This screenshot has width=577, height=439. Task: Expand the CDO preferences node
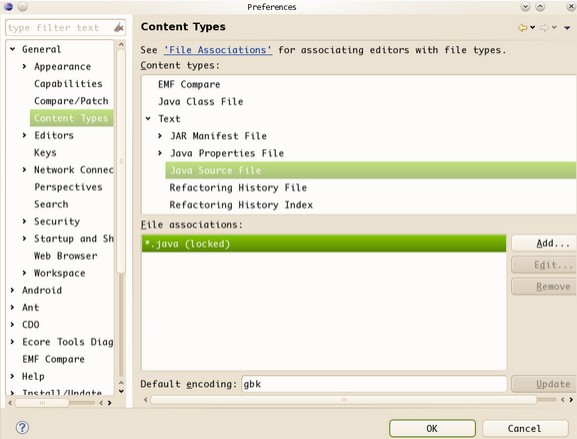[13, 325]
